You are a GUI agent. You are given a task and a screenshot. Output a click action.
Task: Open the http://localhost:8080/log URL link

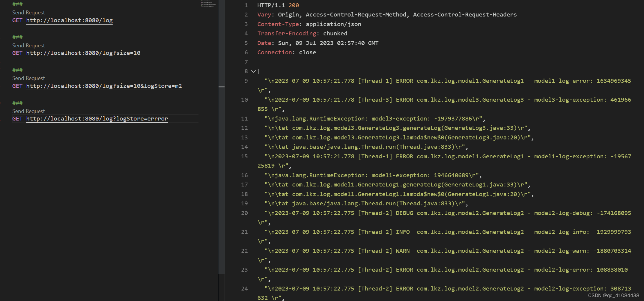69,20
